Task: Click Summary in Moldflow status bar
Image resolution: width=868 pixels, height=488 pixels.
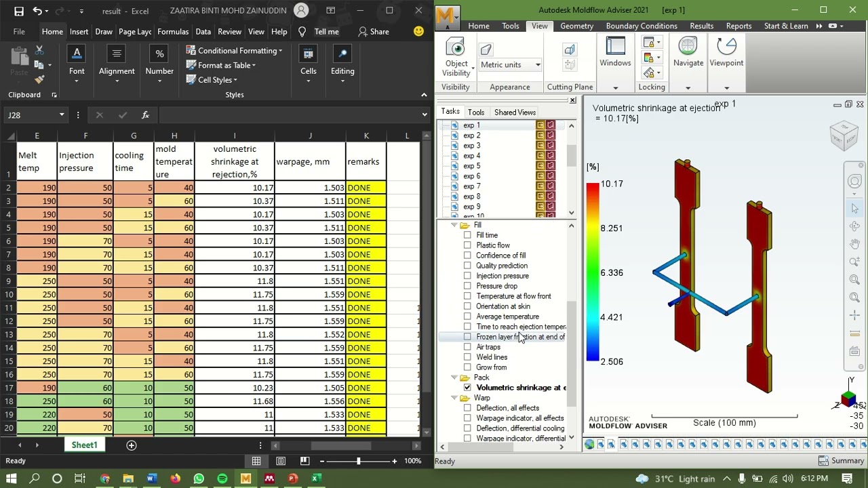Action: tap(841, 461)
